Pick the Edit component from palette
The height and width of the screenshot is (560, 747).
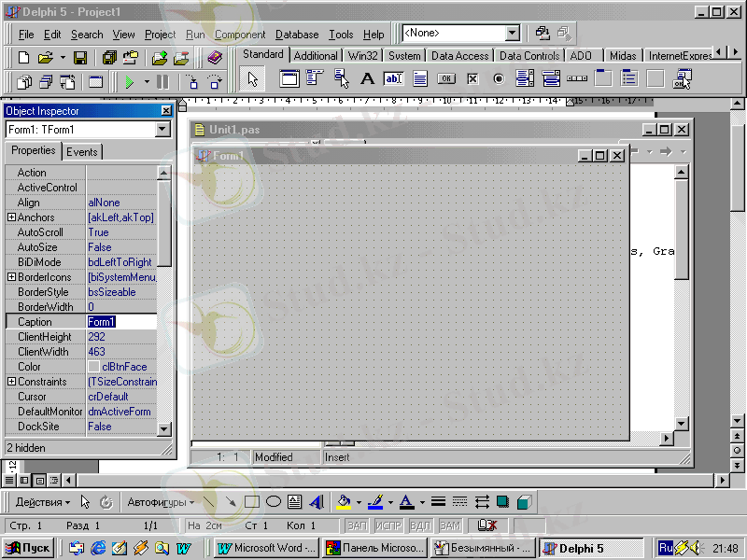coord(393,79)
